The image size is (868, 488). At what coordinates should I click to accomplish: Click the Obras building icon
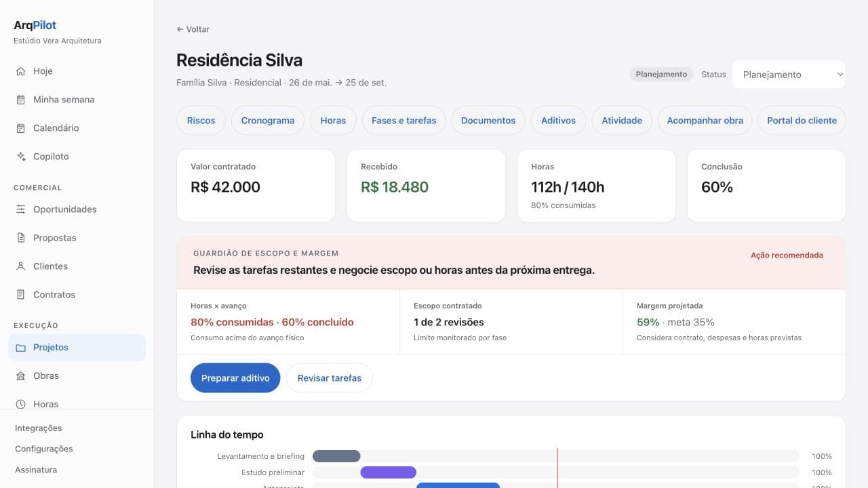pos(20,376)
